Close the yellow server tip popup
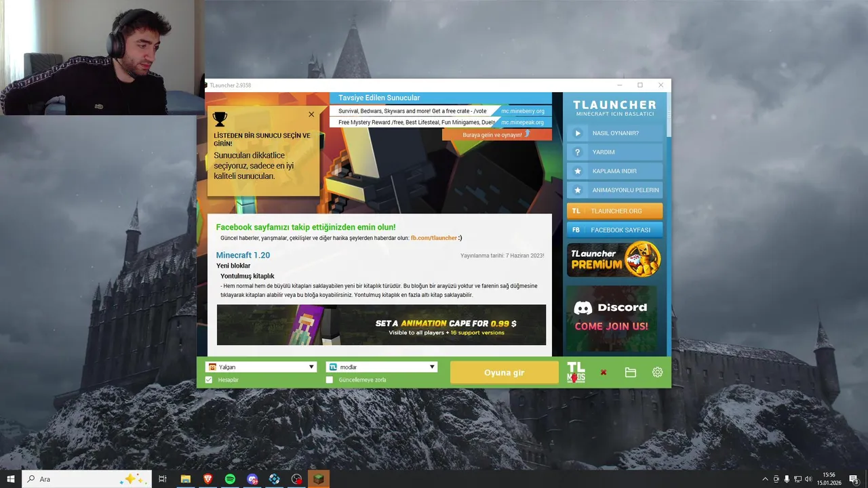This screenshot has height=488, width=868. (311, 115)
